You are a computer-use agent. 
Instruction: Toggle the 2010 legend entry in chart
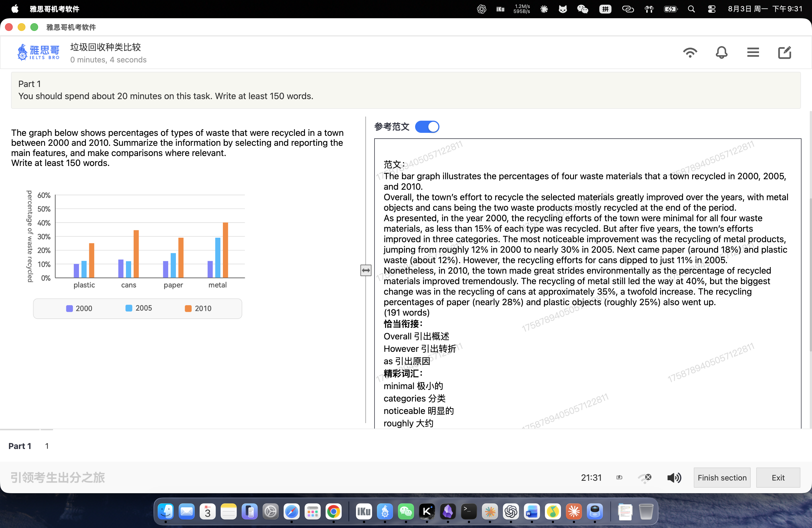(198, 308)
